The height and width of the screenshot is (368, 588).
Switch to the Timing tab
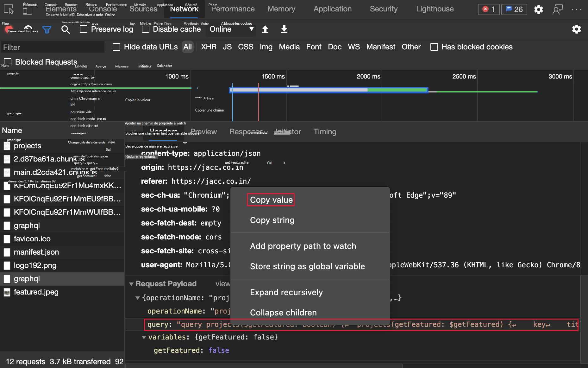(x=325, y=132)
